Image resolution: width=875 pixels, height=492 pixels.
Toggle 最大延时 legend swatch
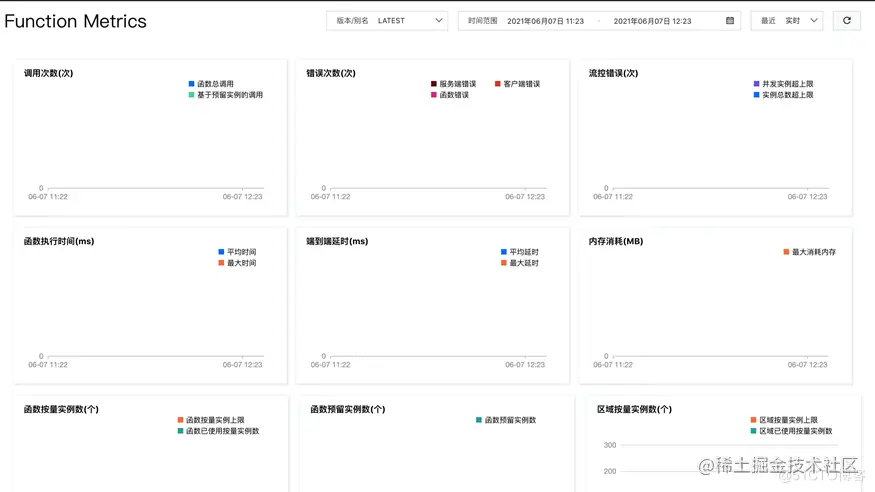coord(504,263)
